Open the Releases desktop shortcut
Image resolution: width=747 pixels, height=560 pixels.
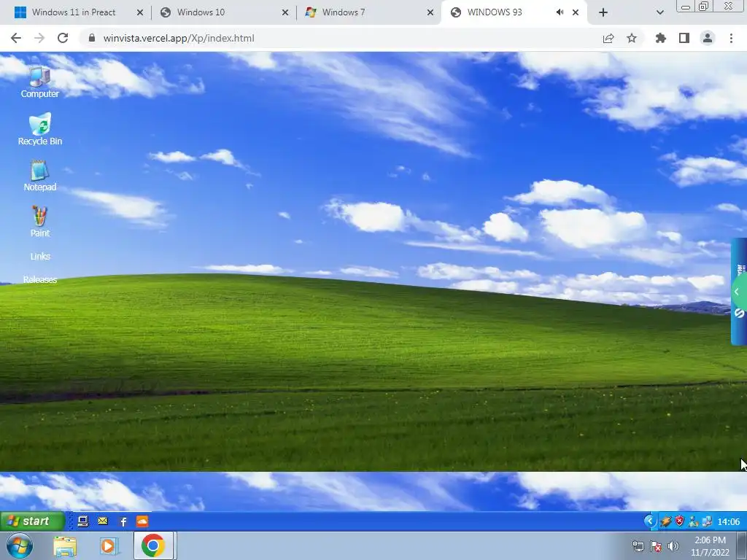click(40, 279)
